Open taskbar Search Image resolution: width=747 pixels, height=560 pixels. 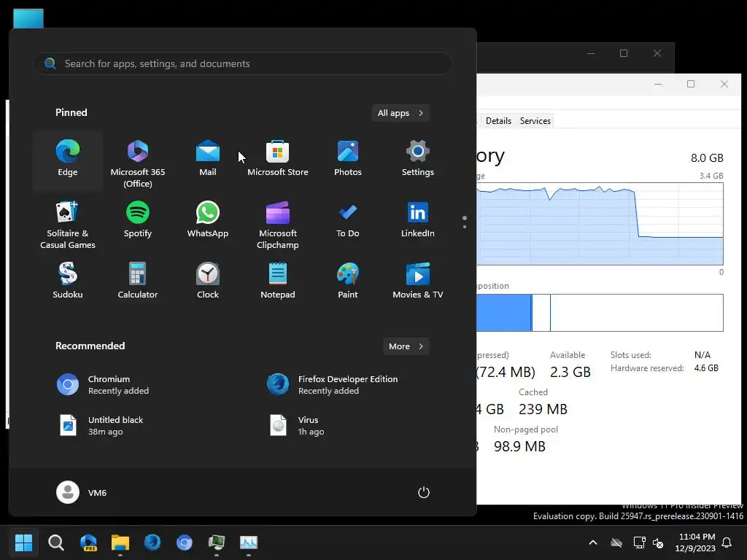click(55, 542)
